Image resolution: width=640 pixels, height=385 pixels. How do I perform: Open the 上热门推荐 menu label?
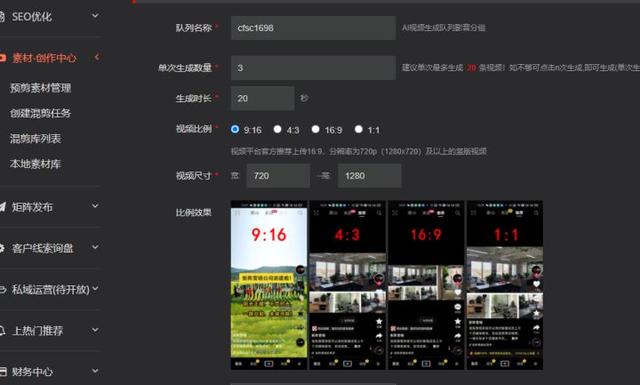point(38,331)
